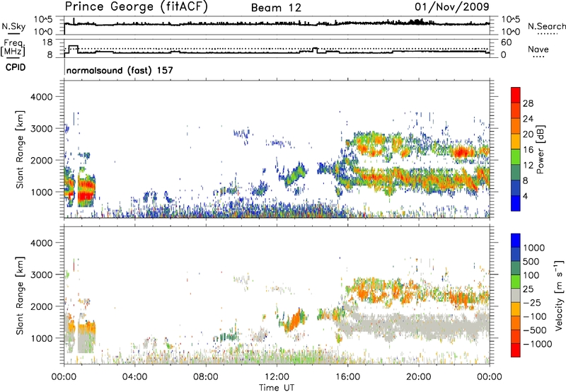Image resolution: width=566 pixels, height=392 pixels.
Task: Click the 'N.Search' legend label
Action: [x=547, y=26]
